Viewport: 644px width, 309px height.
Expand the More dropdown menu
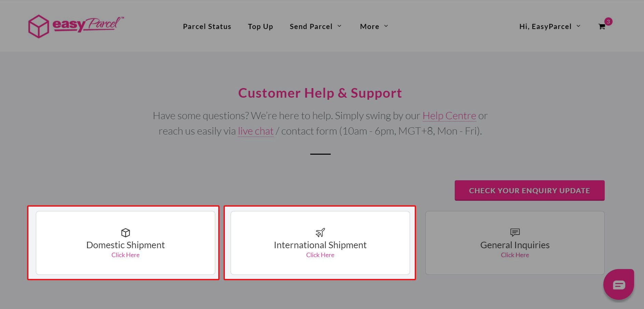click(373, 26)
